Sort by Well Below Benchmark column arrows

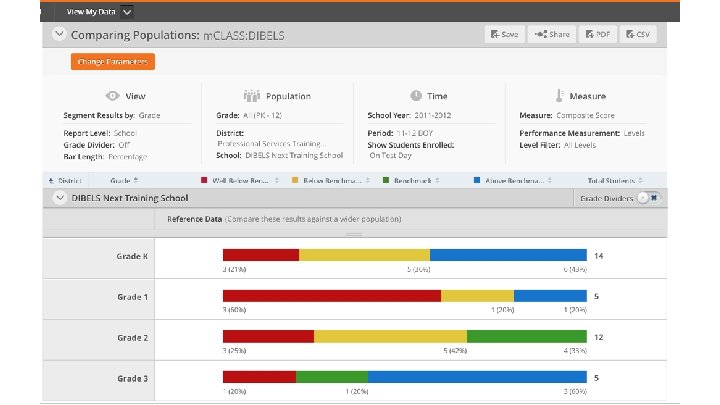coord(277,180)
